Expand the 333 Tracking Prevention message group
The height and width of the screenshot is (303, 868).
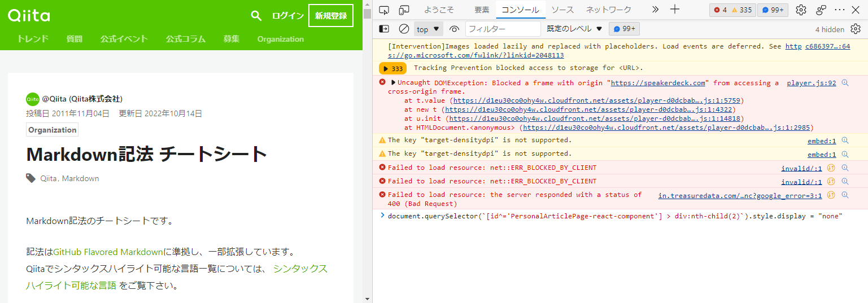click(x=392, y=69)
